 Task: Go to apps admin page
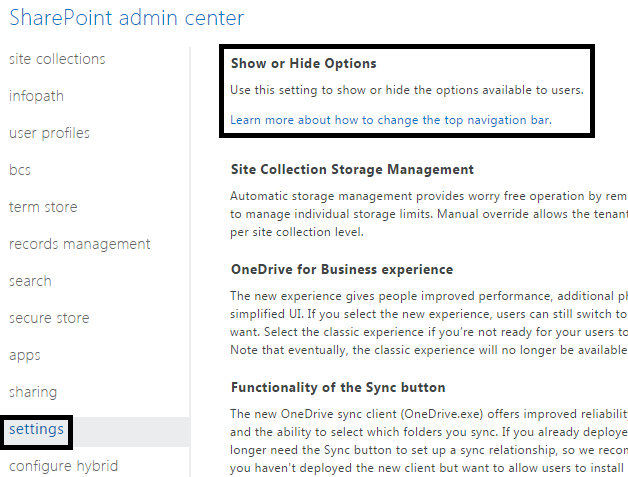tap(24, 355)
